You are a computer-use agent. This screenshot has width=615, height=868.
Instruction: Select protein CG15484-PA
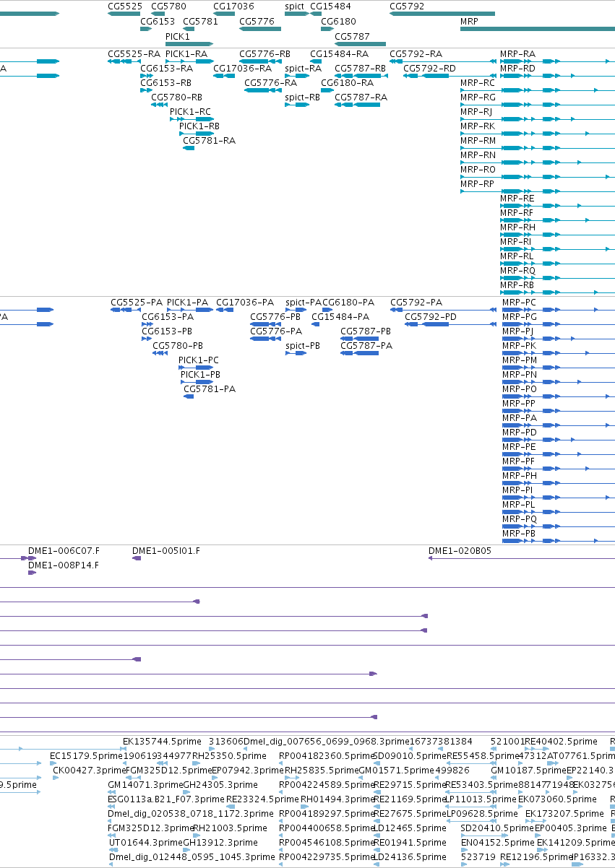coord(340,317)
